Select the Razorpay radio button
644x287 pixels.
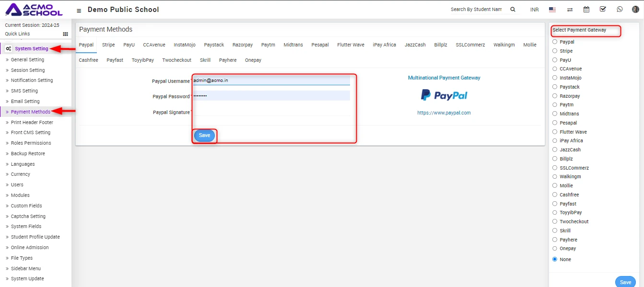pos(555,96)
